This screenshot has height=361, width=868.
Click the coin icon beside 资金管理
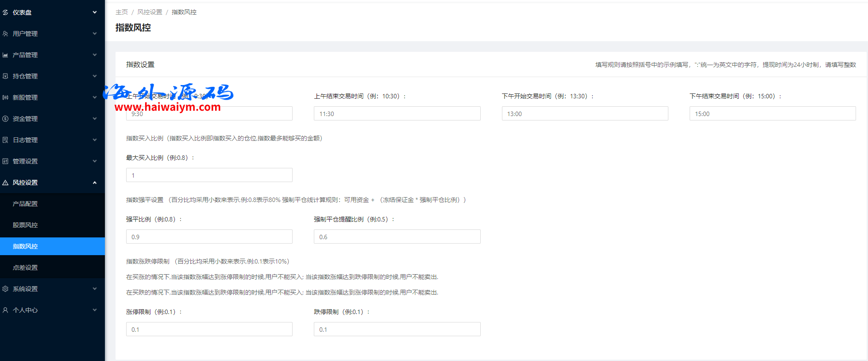[5, 119]
